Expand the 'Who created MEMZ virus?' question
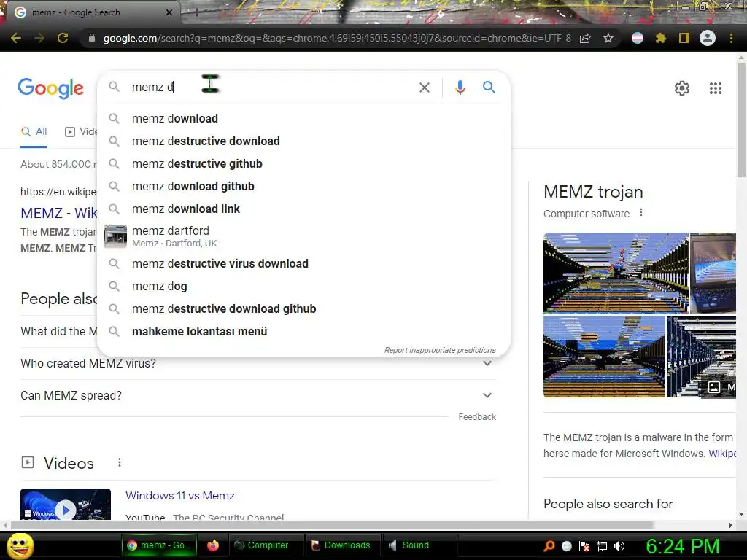Image resolution: width=747 pixels, height=560 pixels. pyautogui.click(x=258, y=363)
